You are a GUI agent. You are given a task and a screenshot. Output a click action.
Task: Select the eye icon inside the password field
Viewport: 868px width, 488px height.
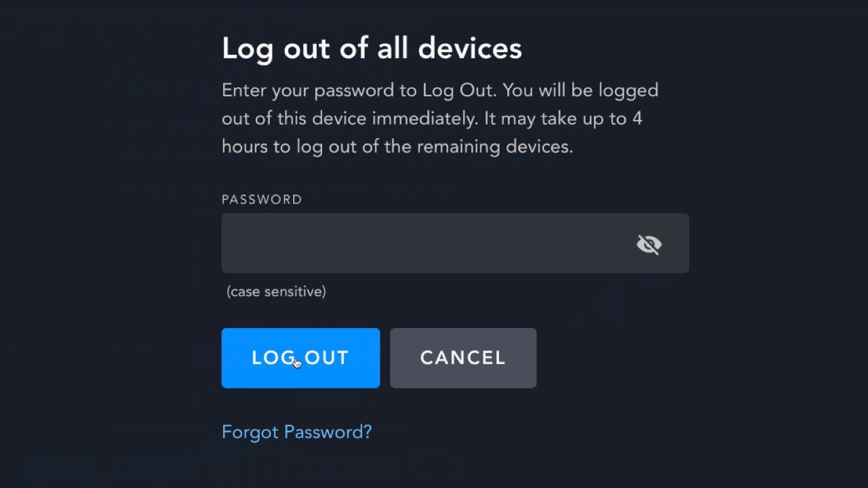point(649,243)
